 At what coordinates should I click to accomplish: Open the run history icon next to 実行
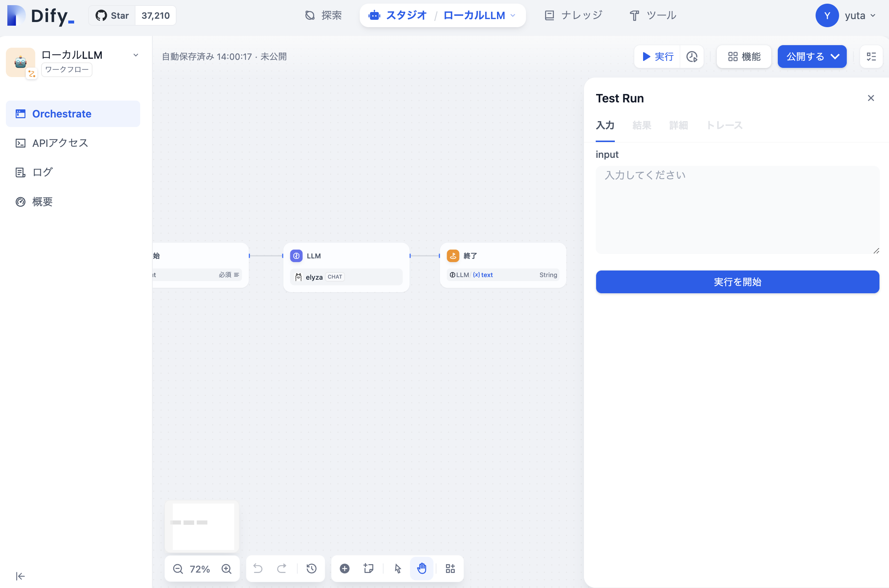[692, 57]
